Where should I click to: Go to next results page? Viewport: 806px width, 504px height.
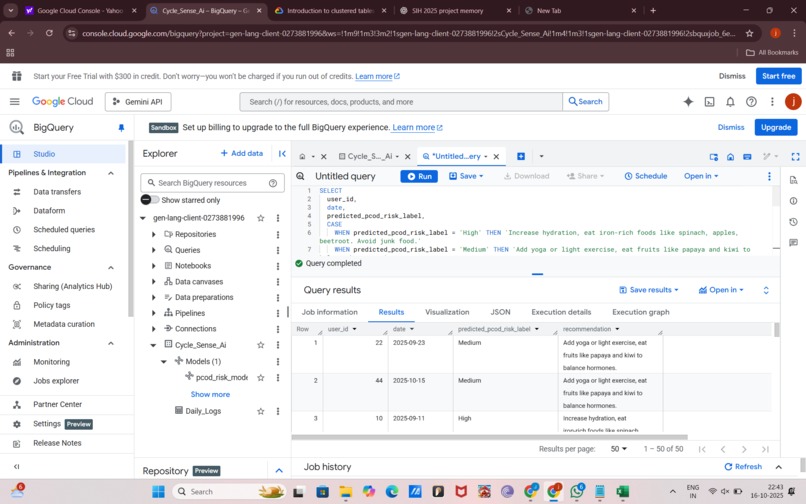744,449
